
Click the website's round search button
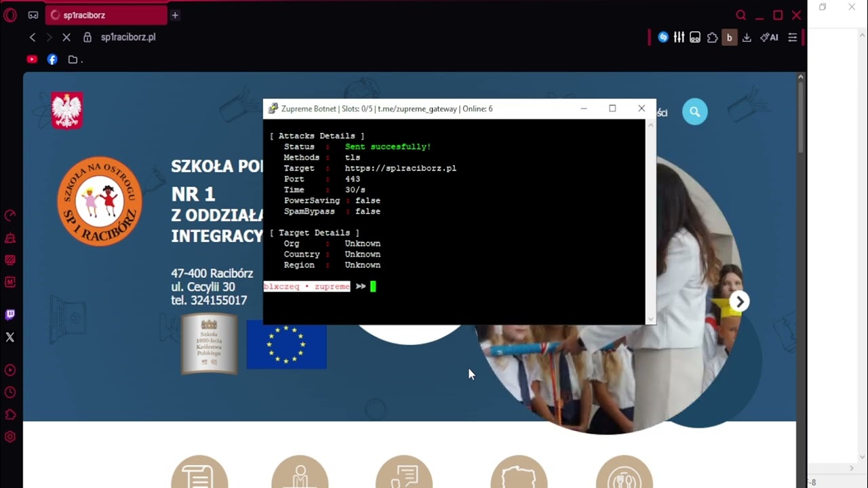click(694, 112)
